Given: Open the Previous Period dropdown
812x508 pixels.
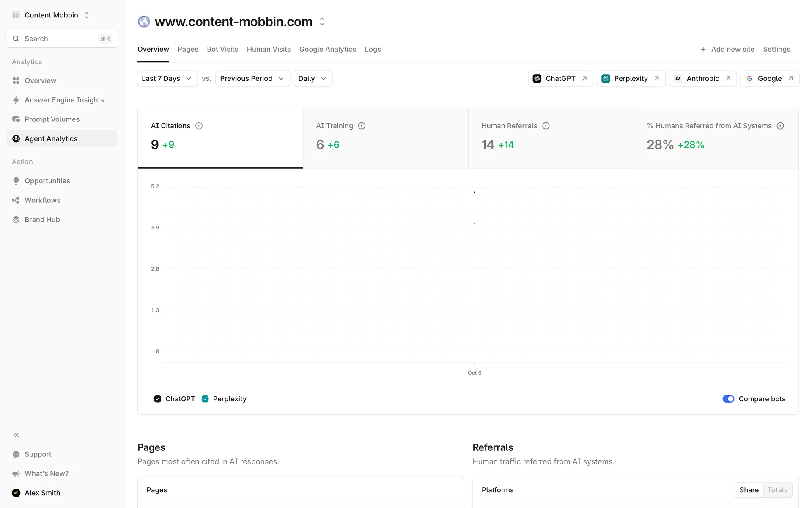Looking at the screenshot, I should coord(252,78).
